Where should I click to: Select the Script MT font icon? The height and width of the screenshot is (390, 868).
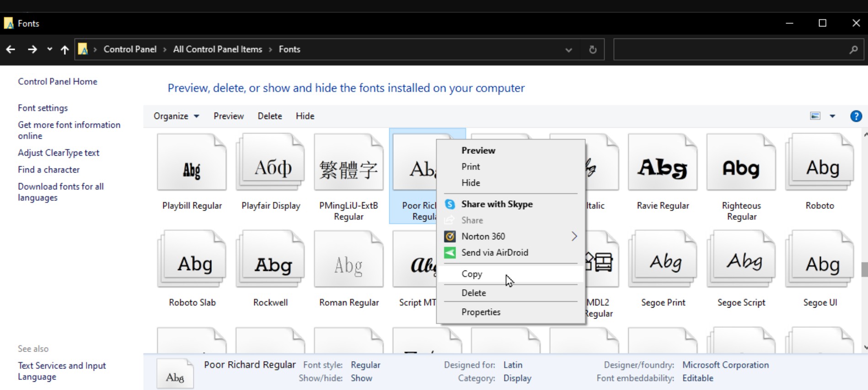415,259
